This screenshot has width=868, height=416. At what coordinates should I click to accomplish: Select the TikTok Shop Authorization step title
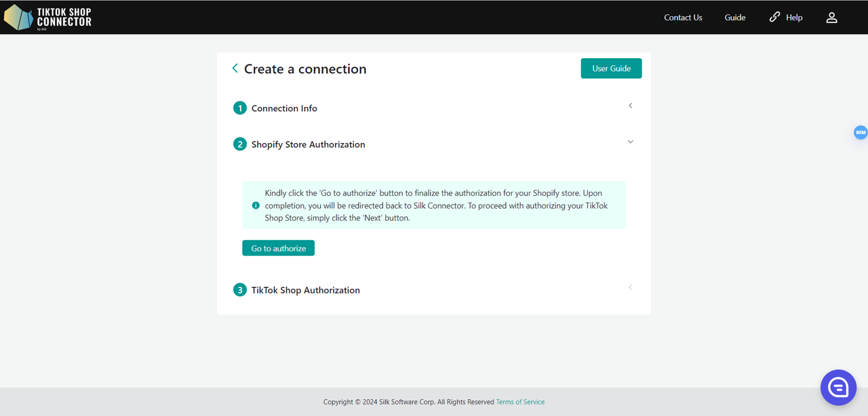[x=305, y=290]
